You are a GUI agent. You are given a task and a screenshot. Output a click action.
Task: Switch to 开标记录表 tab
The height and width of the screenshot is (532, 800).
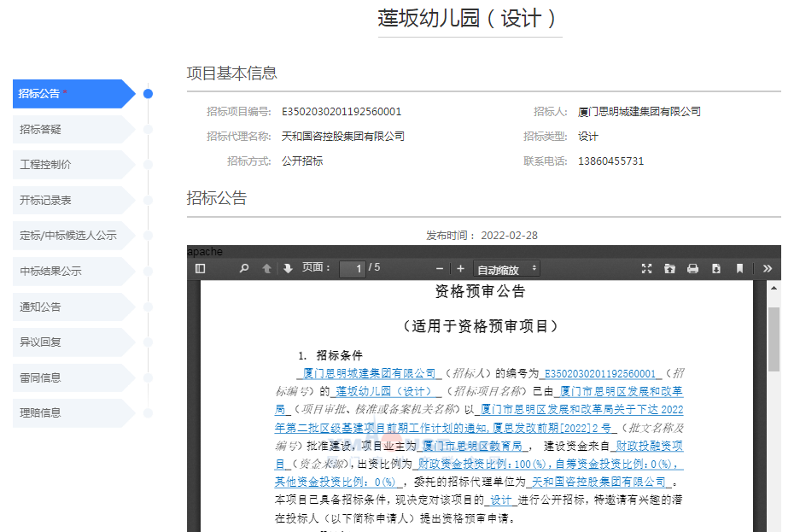[68, 201]
